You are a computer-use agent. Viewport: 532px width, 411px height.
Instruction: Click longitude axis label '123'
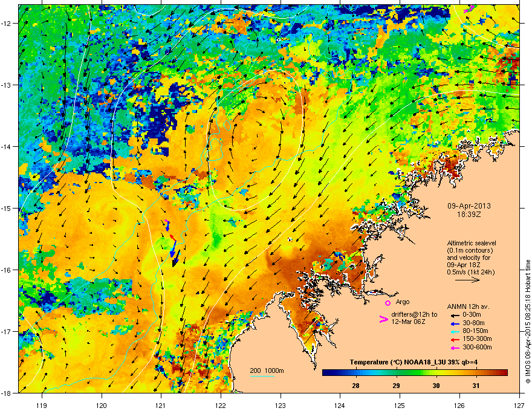point(281,405)
